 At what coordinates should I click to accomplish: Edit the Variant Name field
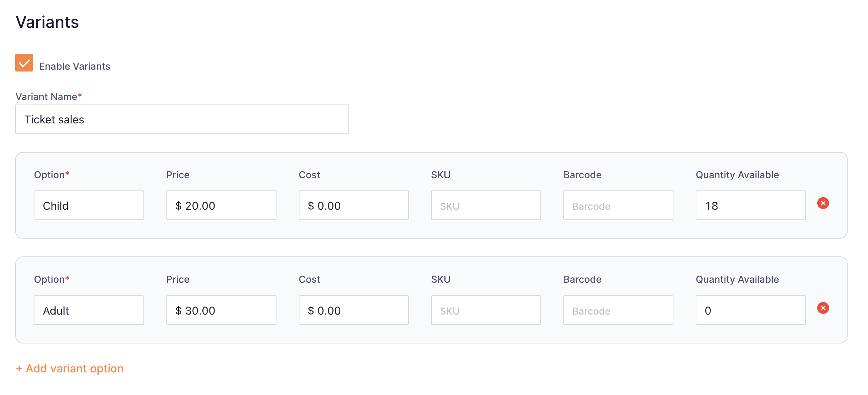(182, 119)
